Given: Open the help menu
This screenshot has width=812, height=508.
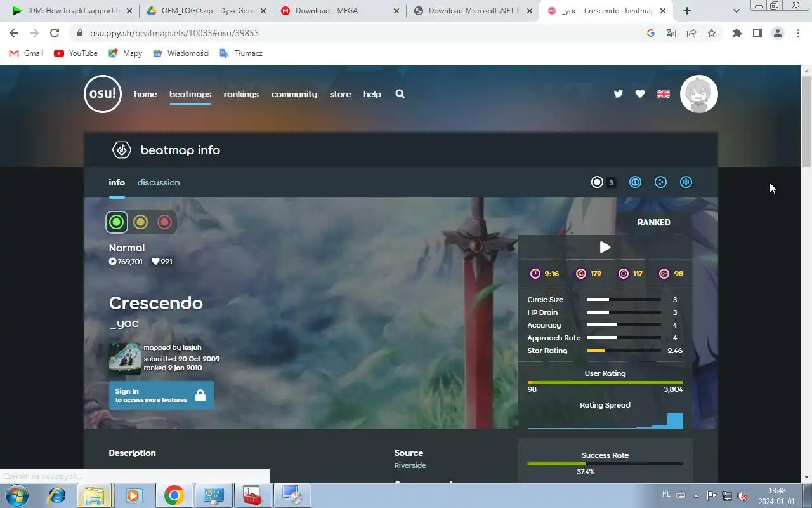Looking at the screenshot, I should click(372, 94).
